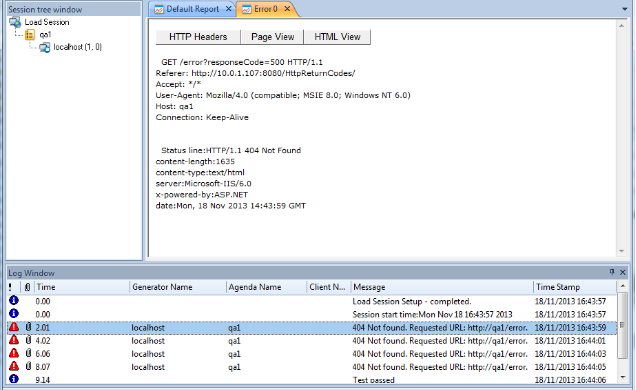Select 404 Not found message at 16:44:05
This screenshot has width=636, height=390.
[x=440, y=367]
